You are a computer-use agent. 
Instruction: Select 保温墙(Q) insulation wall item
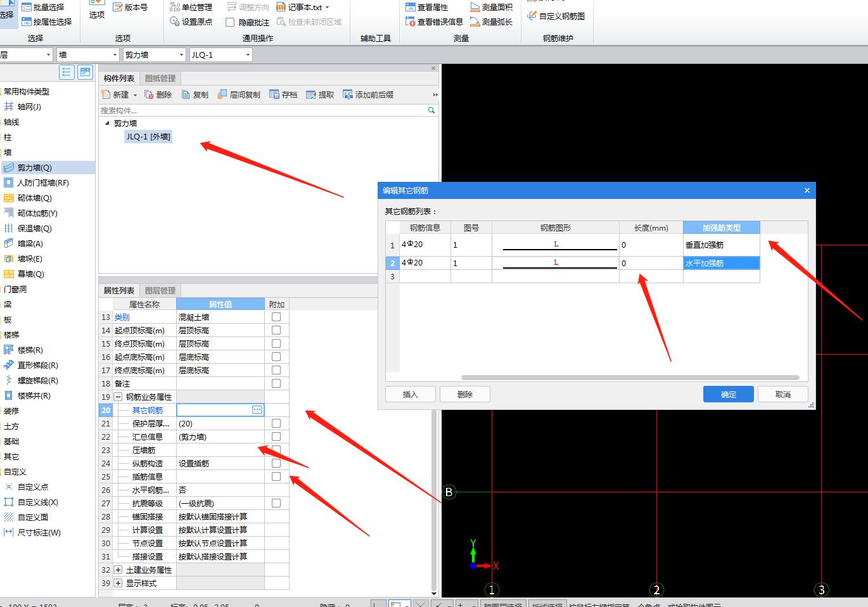(x=28, y=228)
